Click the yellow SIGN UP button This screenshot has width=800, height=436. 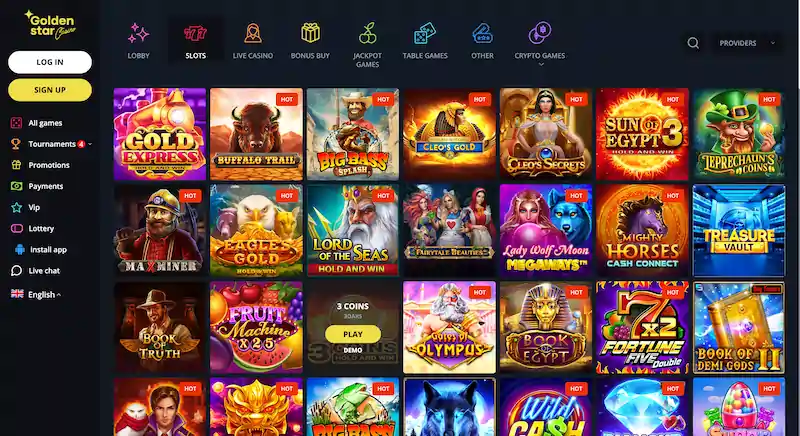(50, 90)
